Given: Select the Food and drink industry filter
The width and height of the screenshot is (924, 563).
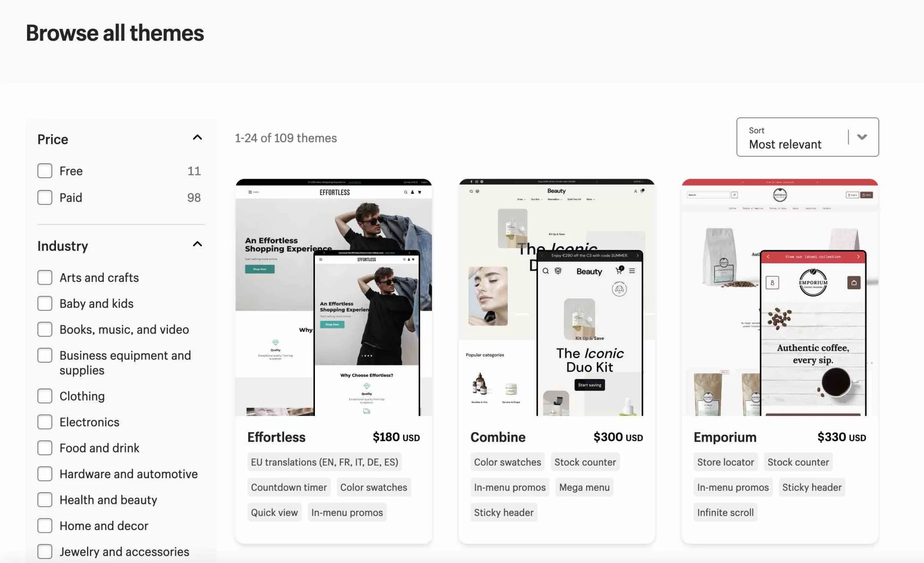Looking at the screenshot, I should [44, 448].
